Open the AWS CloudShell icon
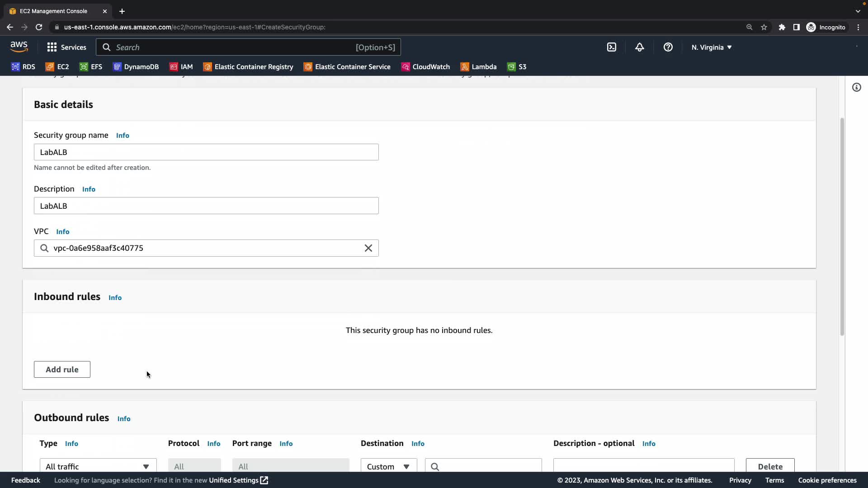This screenshot has height=488, width=868. point(611,47)
